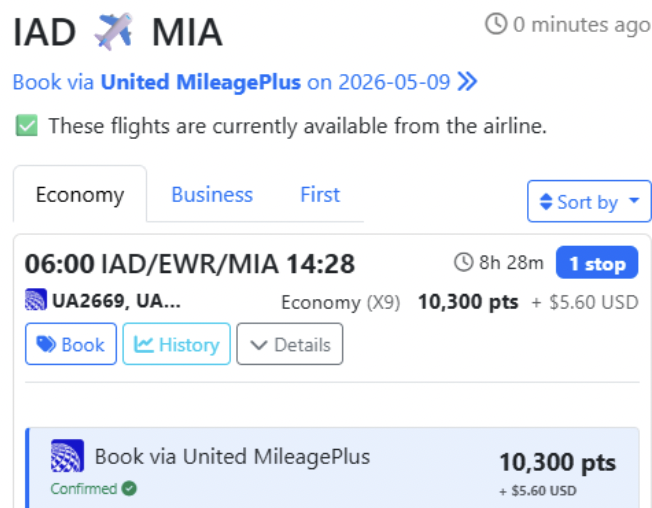Click the green availability checkmark icon
The height and width of the screenshot is (508, 652).
pyautogui.click(x=27, y=127)
